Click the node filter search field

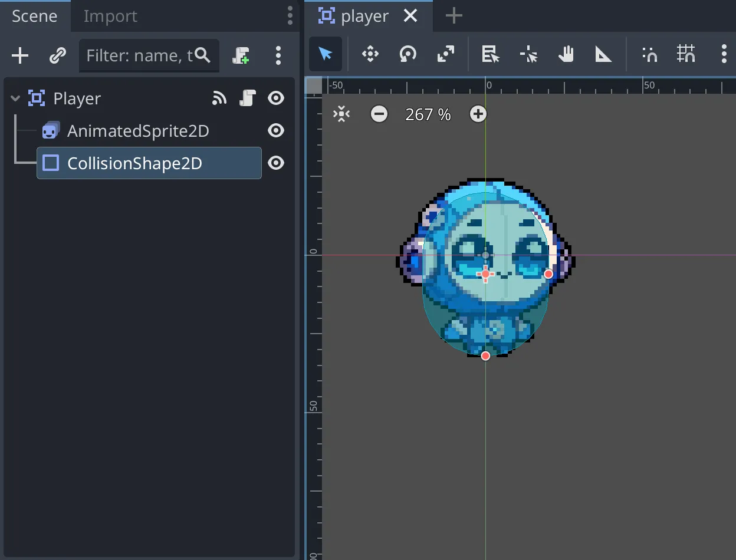[x=140, y=55]
